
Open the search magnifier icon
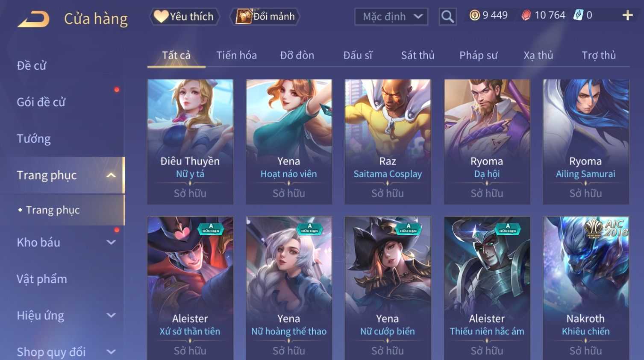click(x=447, y=17)
